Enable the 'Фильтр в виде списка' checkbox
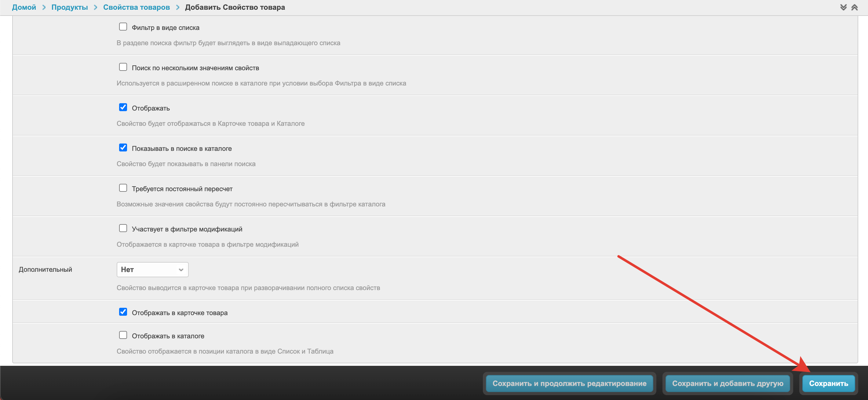This screenshot has width=868, height=400. click(123, 27)
